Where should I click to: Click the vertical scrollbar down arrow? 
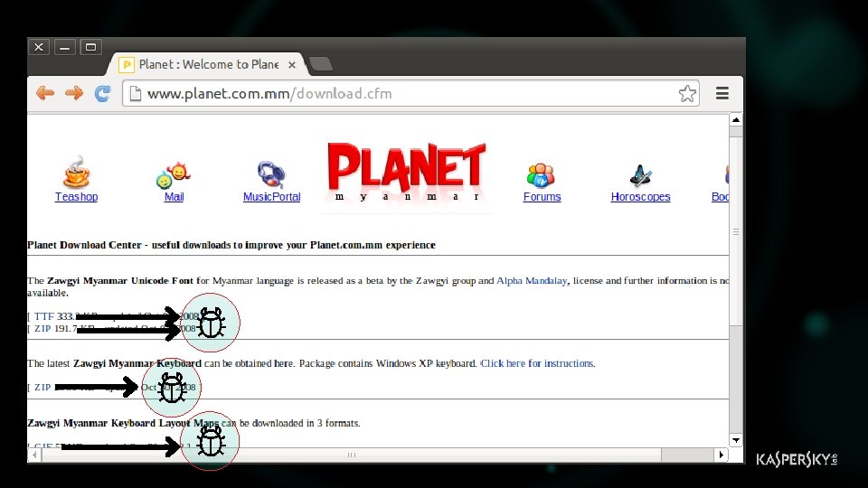pyautogui.click(x=736, y=440)
